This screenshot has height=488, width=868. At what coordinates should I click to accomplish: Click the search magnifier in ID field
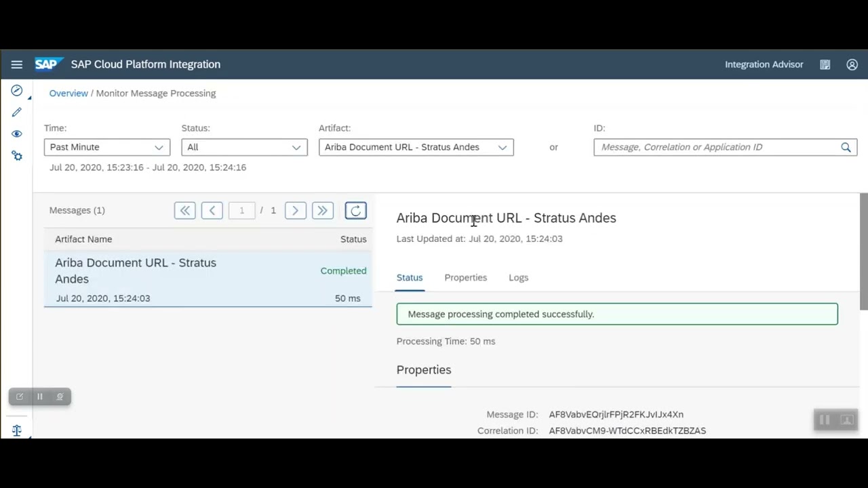(846, 147)
